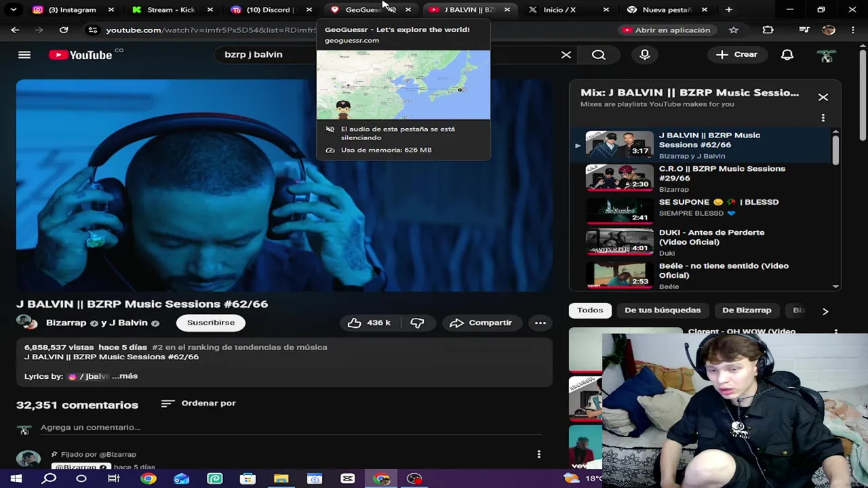Open YouTube account avatar menu
This screenshot has height=488, width=868.
point(826,56)
